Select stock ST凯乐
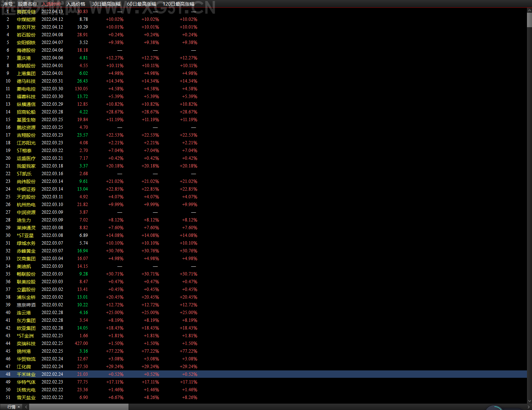This screenshot has height=410, width=532. [x=24, y=174]
